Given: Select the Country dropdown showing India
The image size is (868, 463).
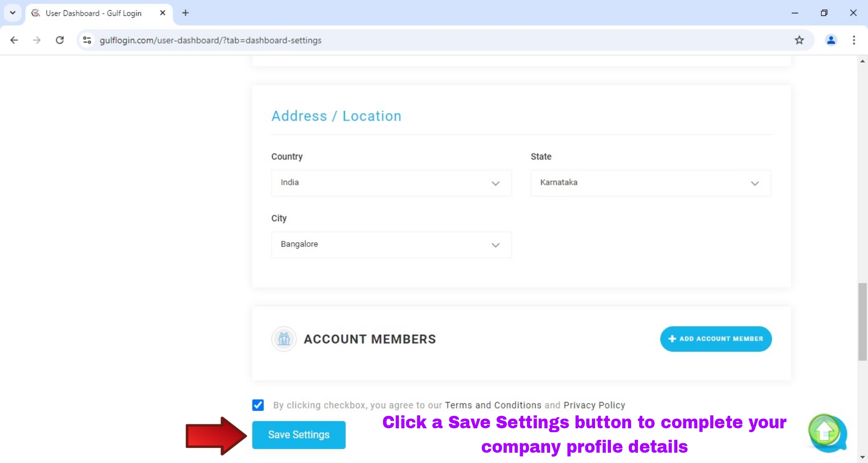Looking at the screenshot, I should point(391,183).
